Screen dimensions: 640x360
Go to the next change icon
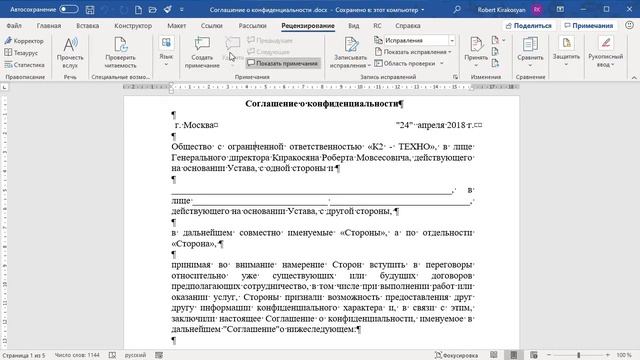(x=495, y=63)
